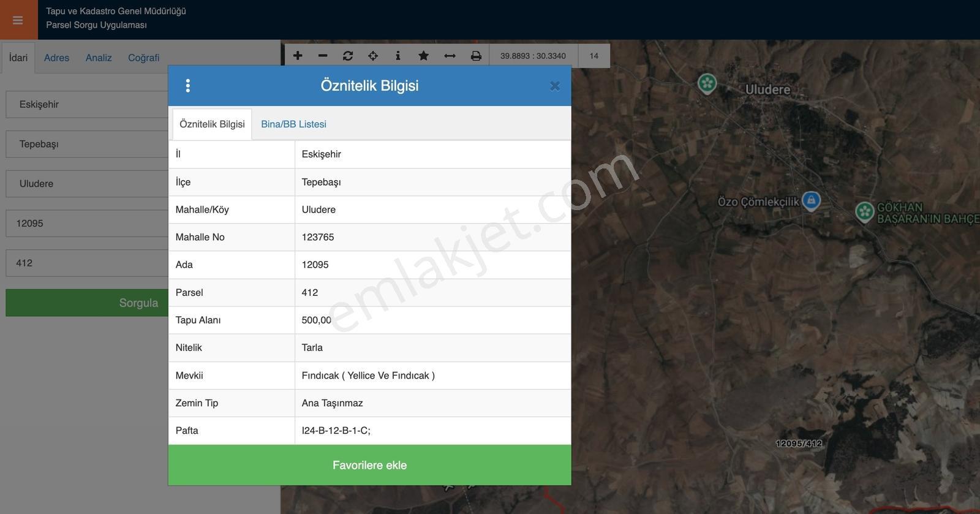Screen dimensions: 980x514
Task: Activate the crosshair locate tool
Action: (373, 56)
